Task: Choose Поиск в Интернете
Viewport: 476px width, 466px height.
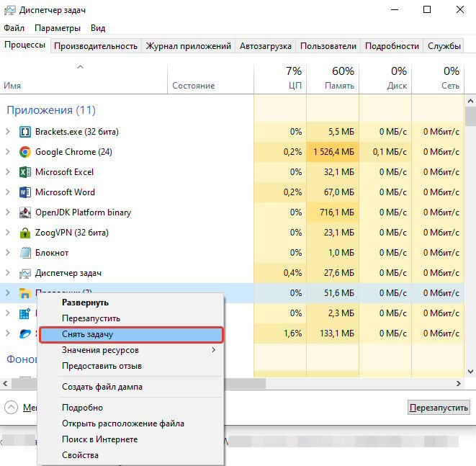Action: click(x=131, y=439)
